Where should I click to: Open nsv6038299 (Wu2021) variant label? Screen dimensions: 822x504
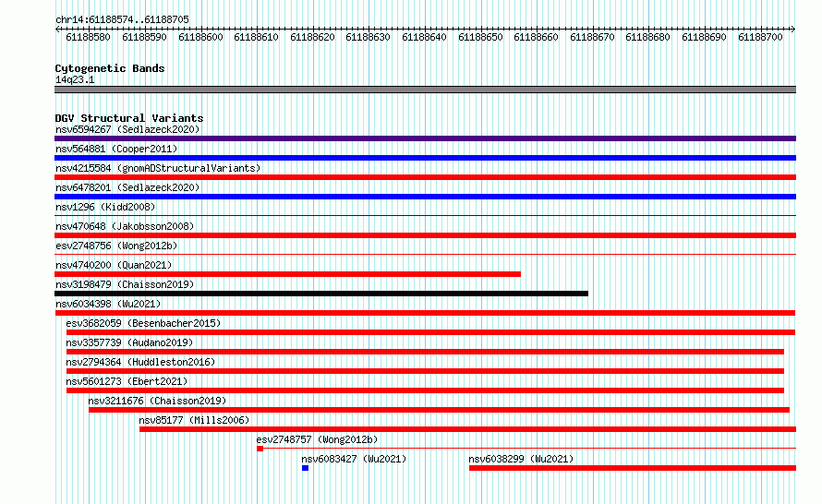click(521, 459)
